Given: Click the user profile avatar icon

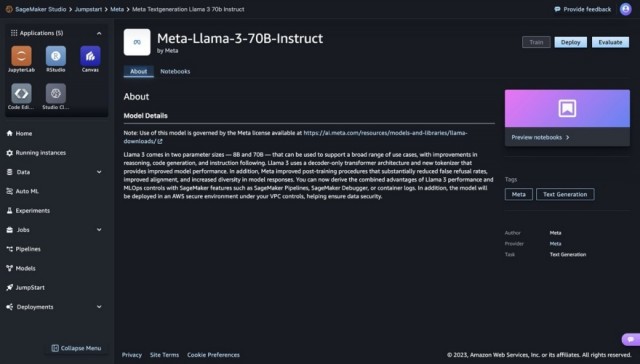Looking at the screenshot, I should pos(625,9).
